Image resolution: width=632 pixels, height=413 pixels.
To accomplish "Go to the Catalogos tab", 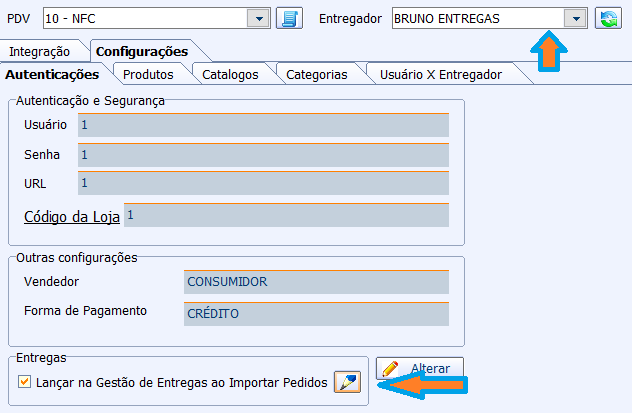I will click(230, 74).
